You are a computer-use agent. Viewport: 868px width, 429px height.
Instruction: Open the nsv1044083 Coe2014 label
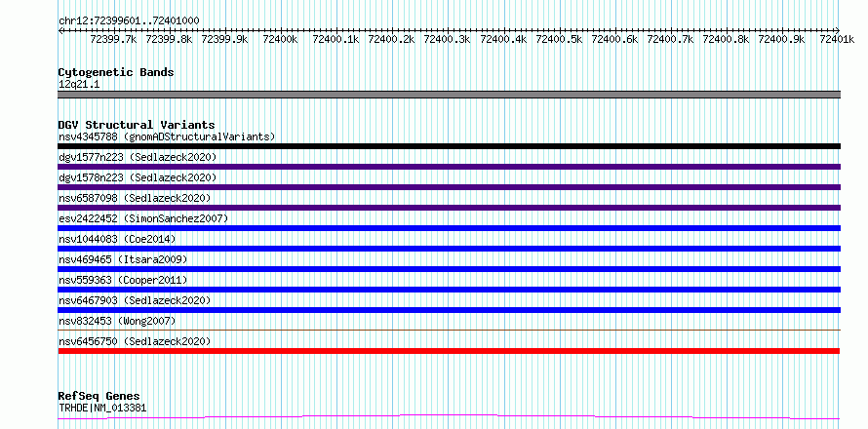pos(117,239)
